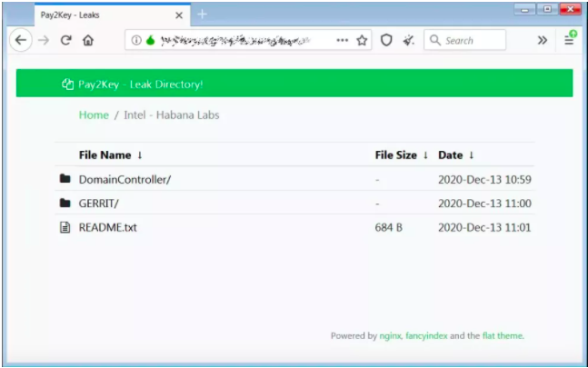This screenshot has width=588, height=368.
Task: Bookmark this page with the star icon
Action: (x=362, y=40)
